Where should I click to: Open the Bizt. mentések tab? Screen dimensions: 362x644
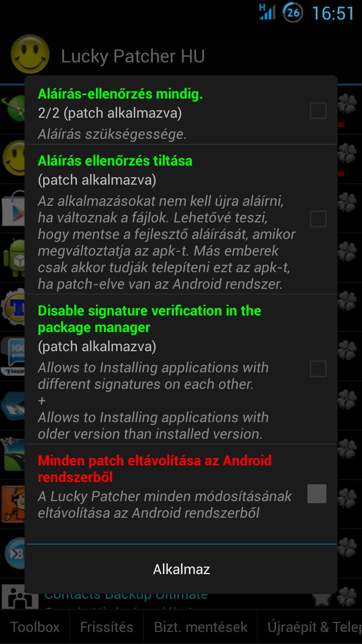coord(201,627)
